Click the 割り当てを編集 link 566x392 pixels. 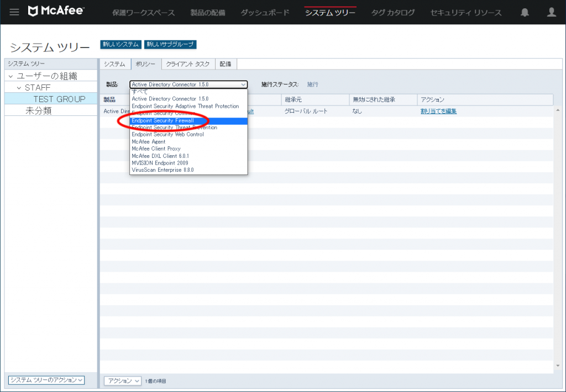[x=438, y=111]
